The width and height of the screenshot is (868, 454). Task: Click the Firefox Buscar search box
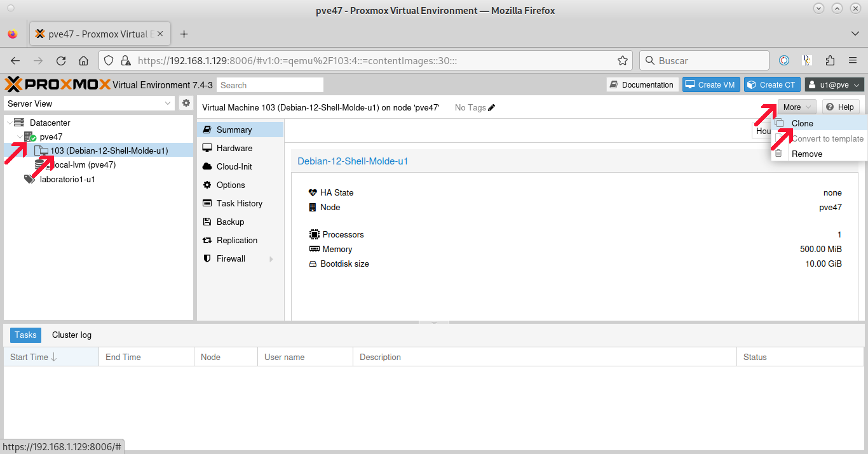pos(704,61)
